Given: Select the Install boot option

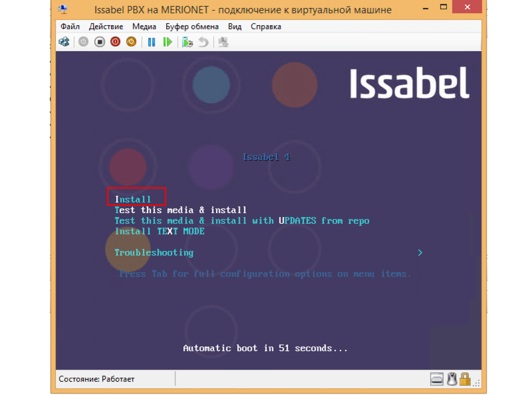Looking at the screenshot, I should pos(133,199).
